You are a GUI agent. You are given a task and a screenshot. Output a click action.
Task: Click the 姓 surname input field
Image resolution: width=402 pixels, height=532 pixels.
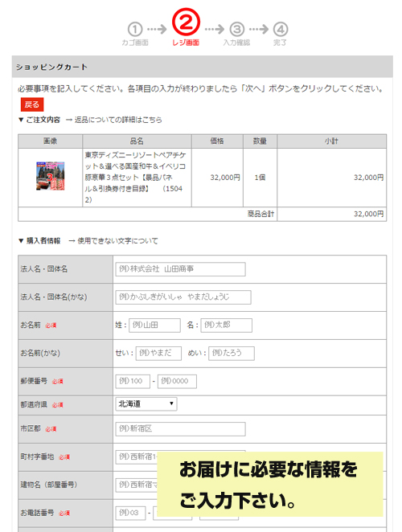click(x=154, y=325)
